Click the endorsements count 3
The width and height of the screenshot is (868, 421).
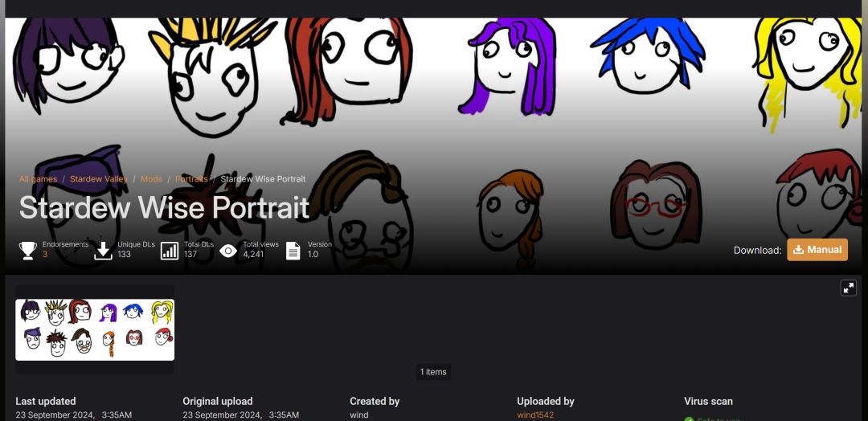[45, 255]
